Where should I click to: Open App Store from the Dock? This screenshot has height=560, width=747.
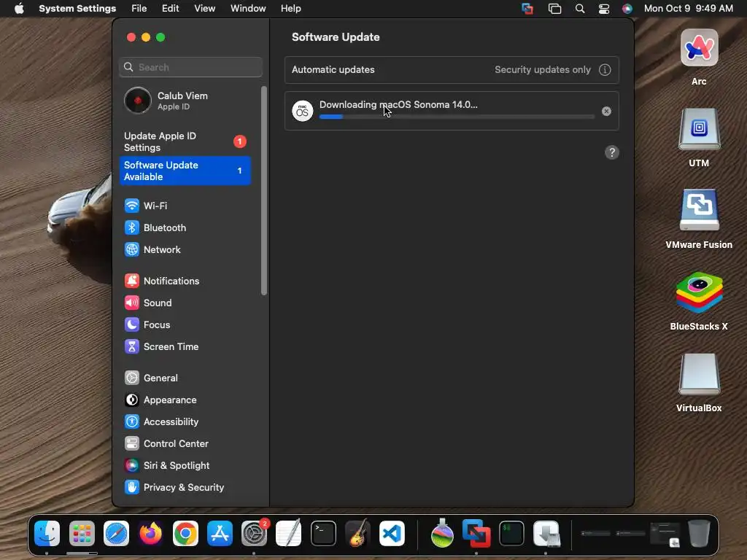coord(220,534)
